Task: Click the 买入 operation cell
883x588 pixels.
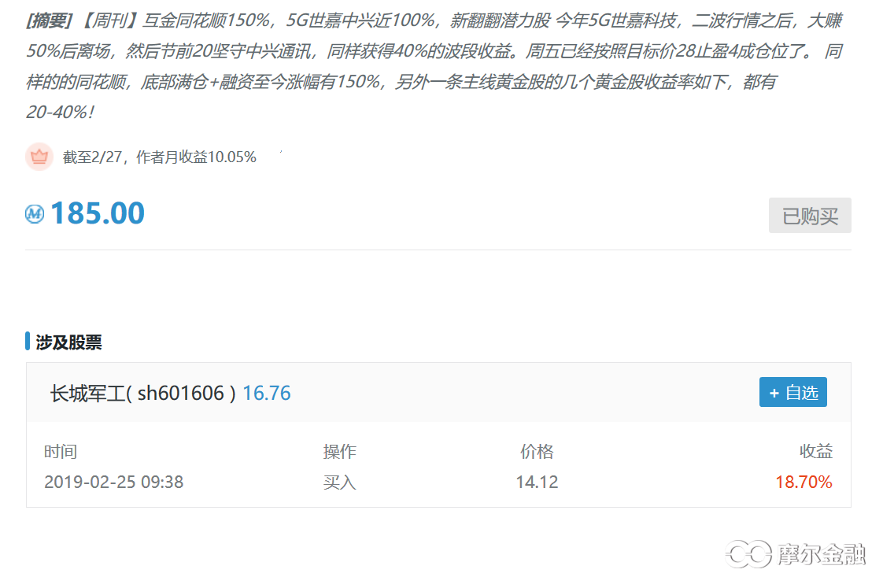Action: 339,482
